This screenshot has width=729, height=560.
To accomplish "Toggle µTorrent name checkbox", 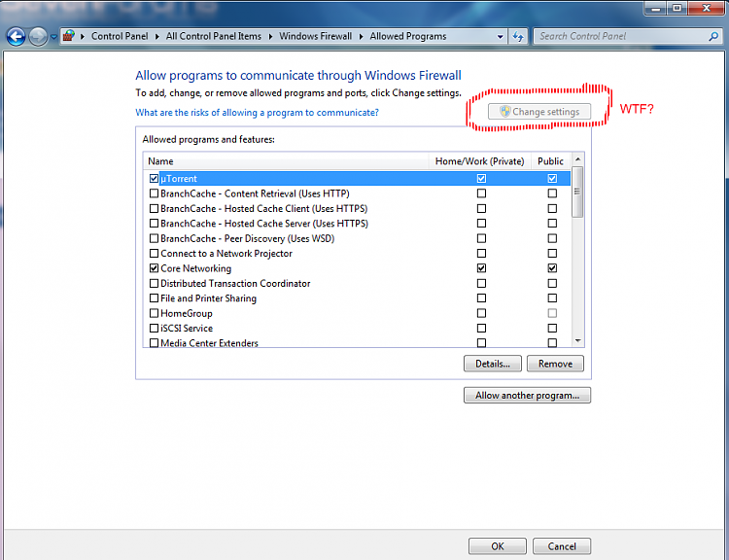I will [154, 179].
